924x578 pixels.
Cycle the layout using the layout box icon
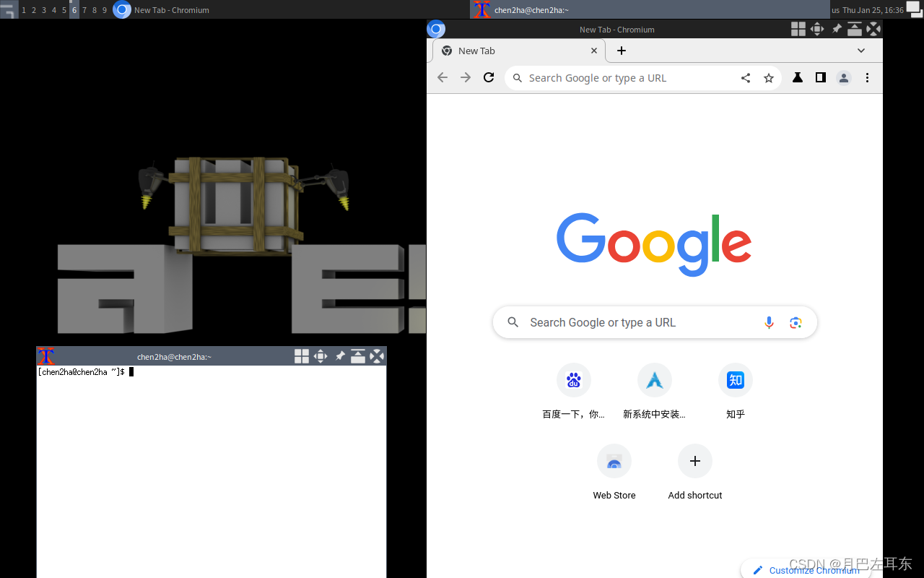click(915, 9)
